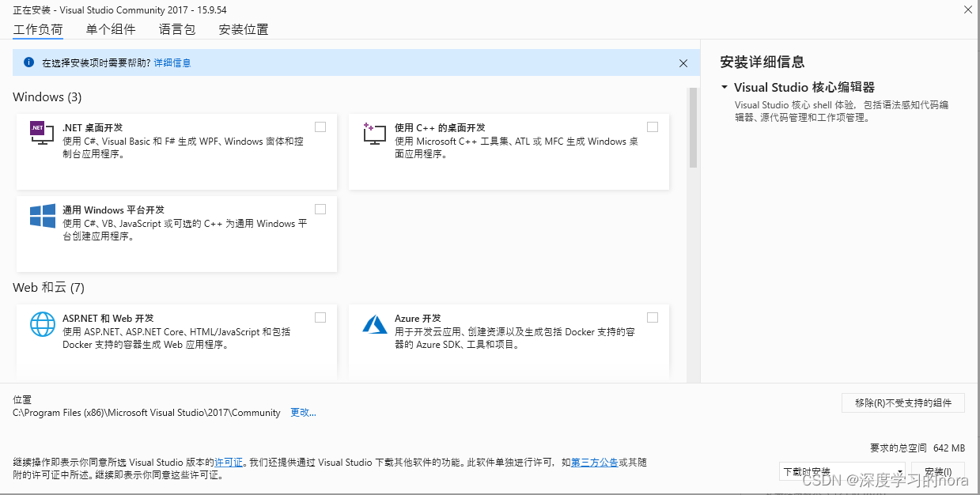Check the .NET 桌面开发 workload checkbox
Viewport: 980px width, 495px height.
click(320, 127)
